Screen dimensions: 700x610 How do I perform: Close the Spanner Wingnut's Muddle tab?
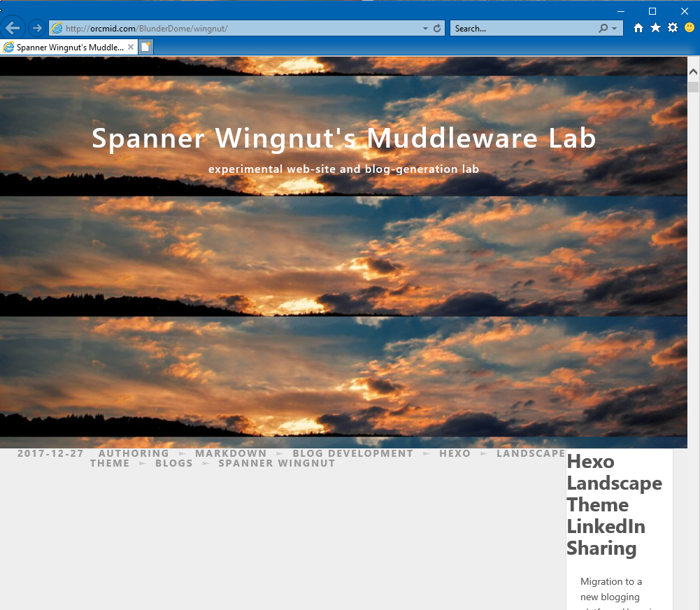pos(131,48)
